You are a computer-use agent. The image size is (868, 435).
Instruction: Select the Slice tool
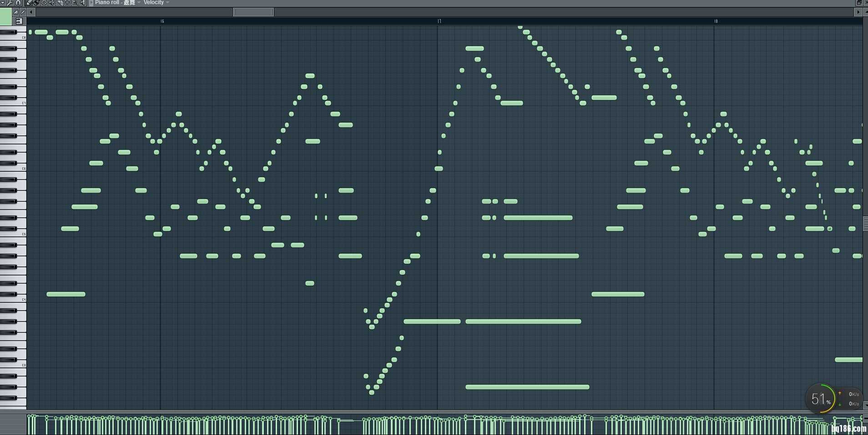[60, 2]
